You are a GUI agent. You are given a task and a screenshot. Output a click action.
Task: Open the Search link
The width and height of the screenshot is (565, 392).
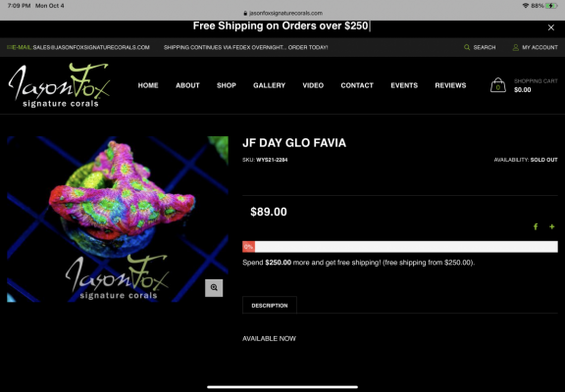point(485,47)
